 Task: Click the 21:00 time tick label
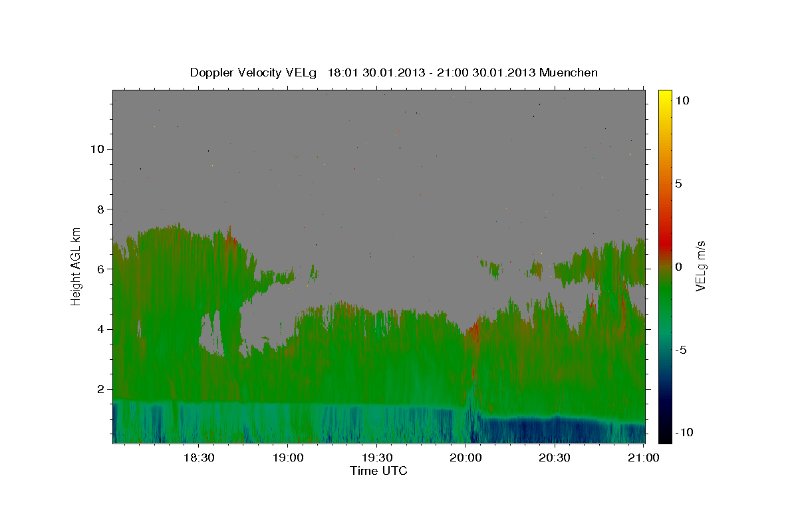coord(644,458)
